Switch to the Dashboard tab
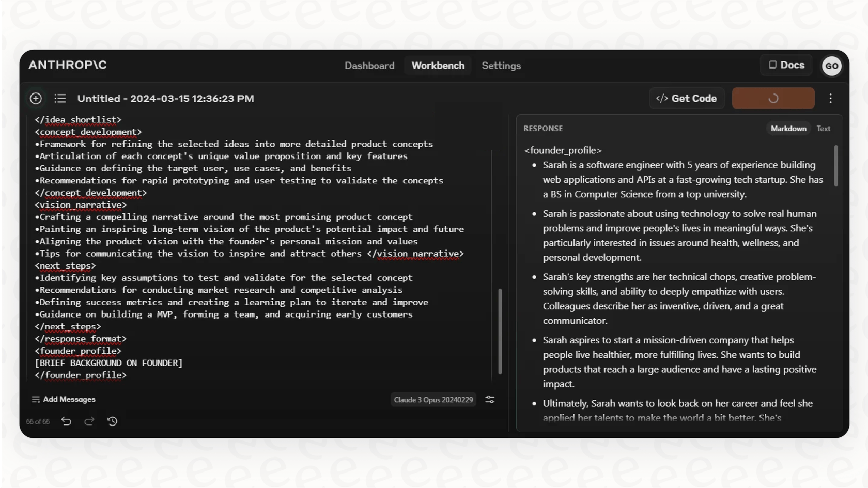868x488 pixels. pos(369,66)
